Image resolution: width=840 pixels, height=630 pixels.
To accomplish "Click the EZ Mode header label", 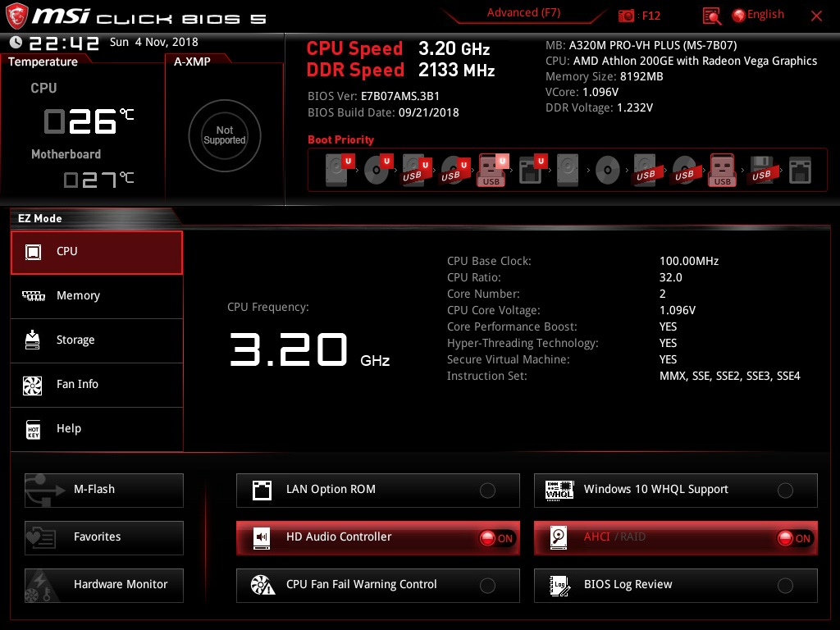I will (40, 218).
